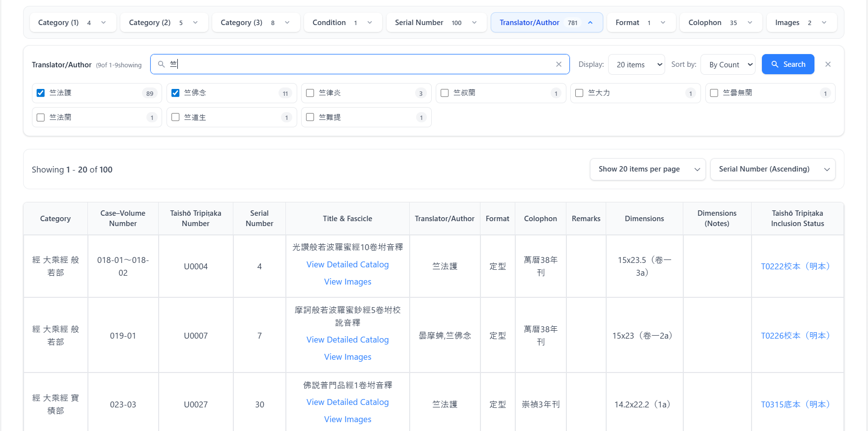Uncheck the 竺法護 checkbox

pyautogui.click(x=41, y=93)
